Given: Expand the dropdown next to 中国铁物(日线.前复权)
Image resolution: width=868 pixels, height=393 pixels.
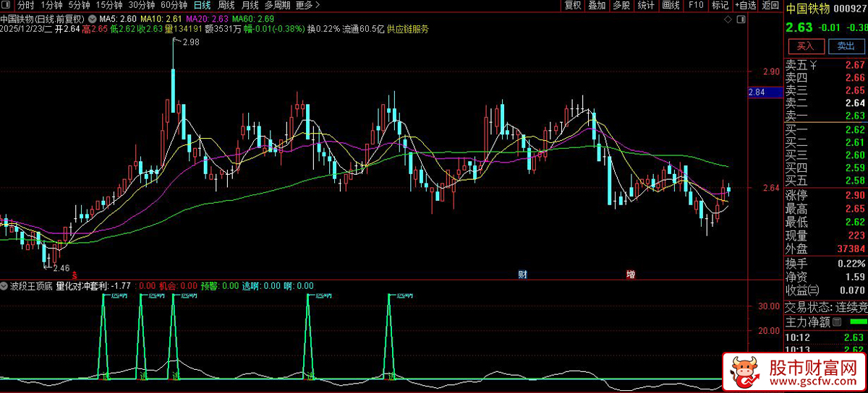Looking at the screenshot, I should coord(91,18).
